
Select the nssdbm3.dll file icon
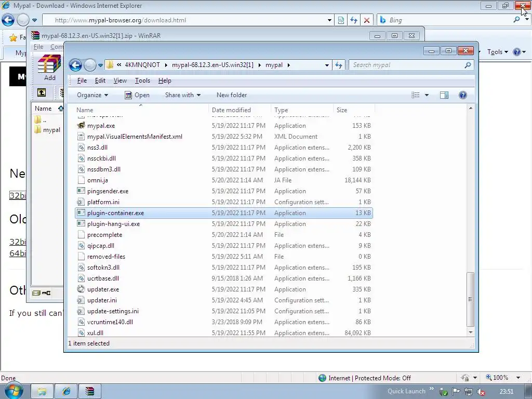coord(81,169)
